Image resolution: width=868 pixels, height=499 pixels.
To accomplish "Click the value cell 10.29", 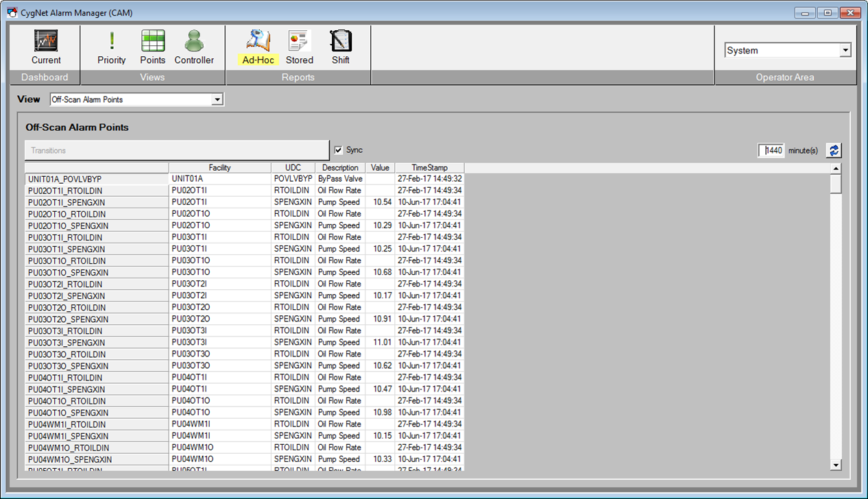I will [x=381, y=226].
